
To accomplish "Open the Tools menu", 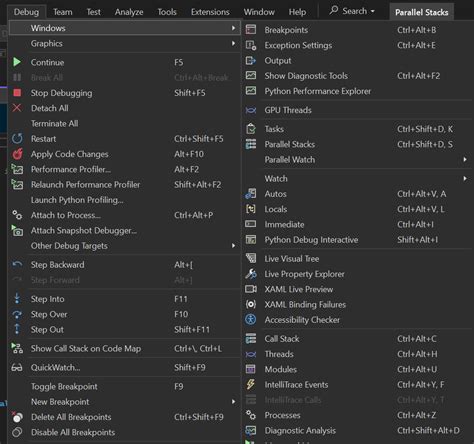I will 167,12.
